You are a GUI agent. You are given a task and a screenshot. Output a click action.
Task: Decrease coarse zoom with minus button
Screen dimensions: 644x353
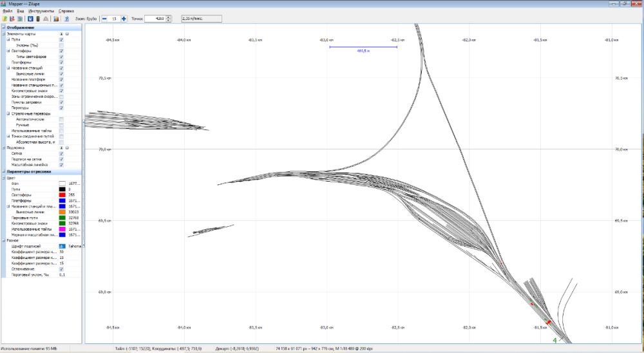(104, 19)
